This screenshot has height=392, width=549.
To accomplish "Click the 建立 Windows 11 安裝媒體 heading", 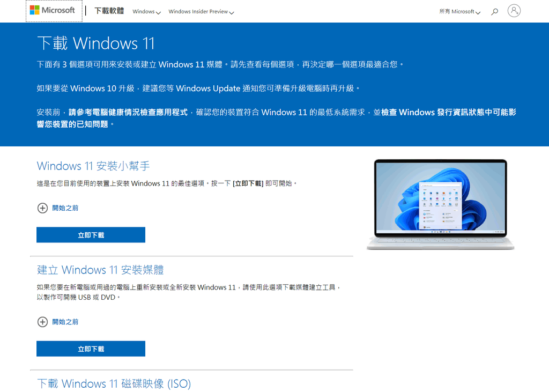I will click(x=100, y=270).
